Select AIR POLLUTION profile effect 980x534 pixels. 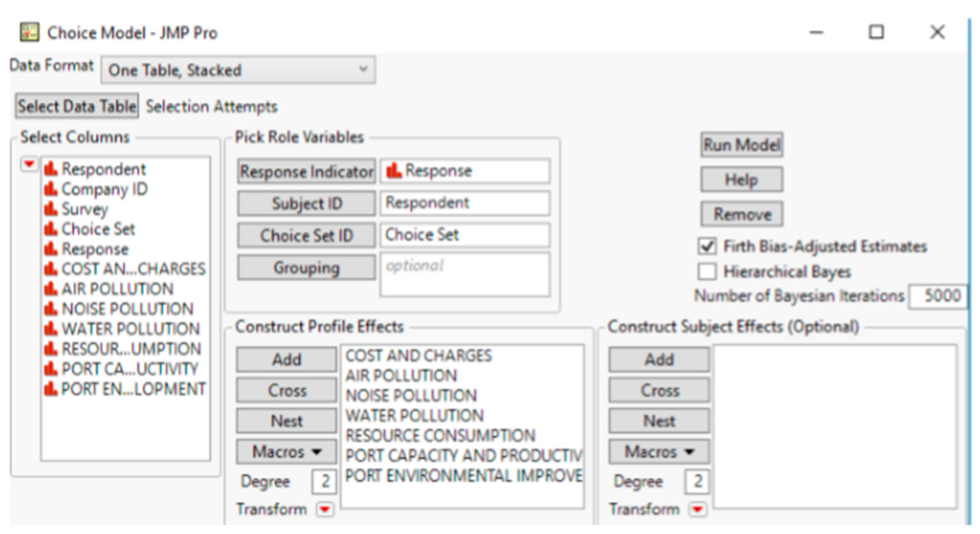[401, 376]
